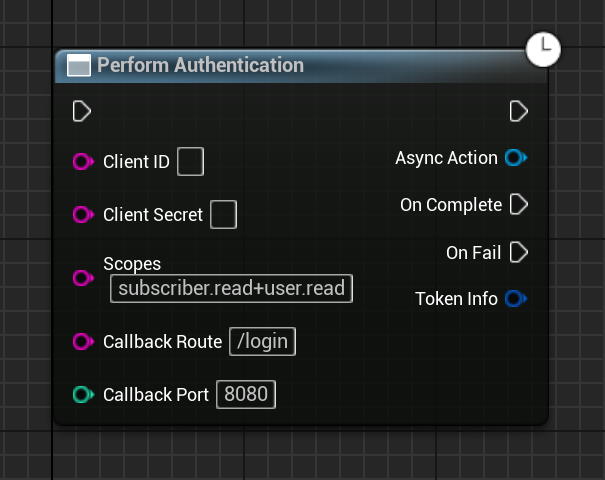The image size is (605, 480).
Task: Click the Callback Port integer pin
Action: (x=83, y=394)
